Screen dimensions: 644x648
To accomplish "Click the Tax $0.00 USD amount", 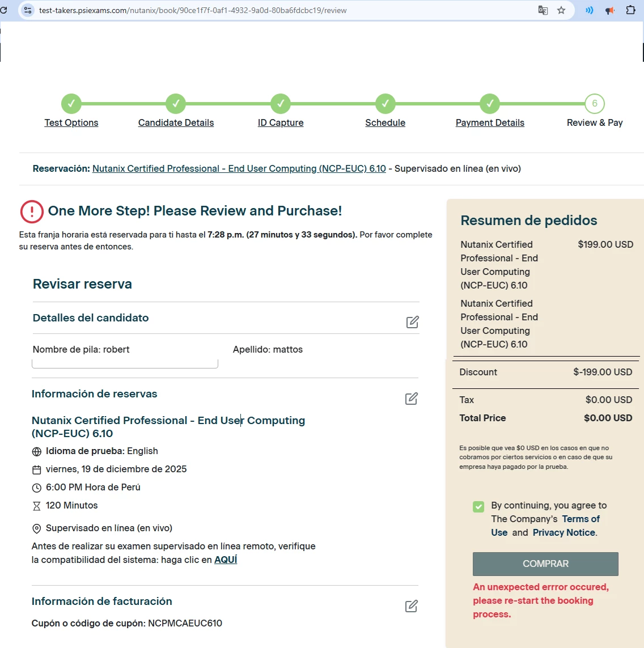I will click(x=609, y=400).
